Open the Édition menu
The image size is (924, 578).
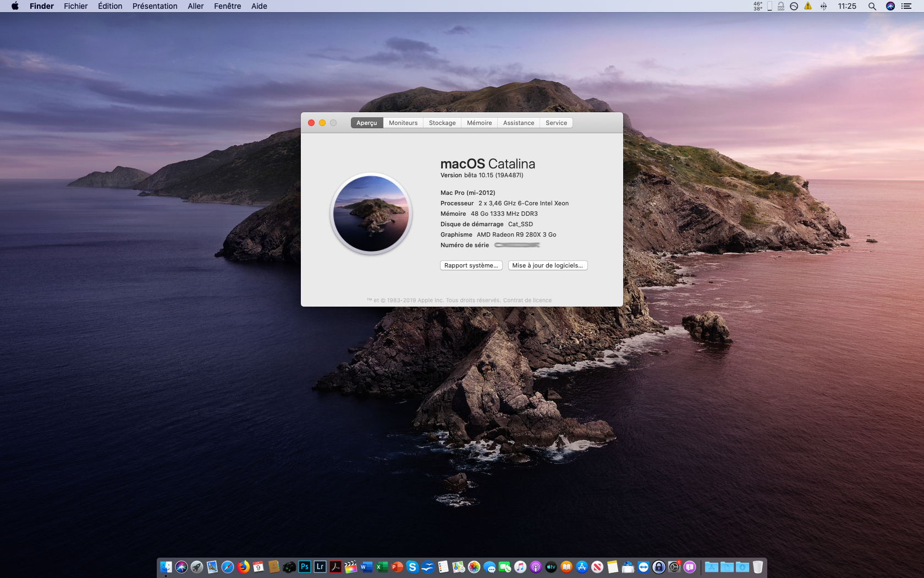coord(110,6)
